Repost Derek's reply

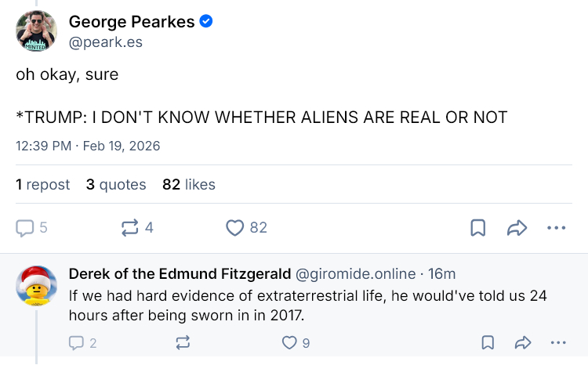[183, 342]
